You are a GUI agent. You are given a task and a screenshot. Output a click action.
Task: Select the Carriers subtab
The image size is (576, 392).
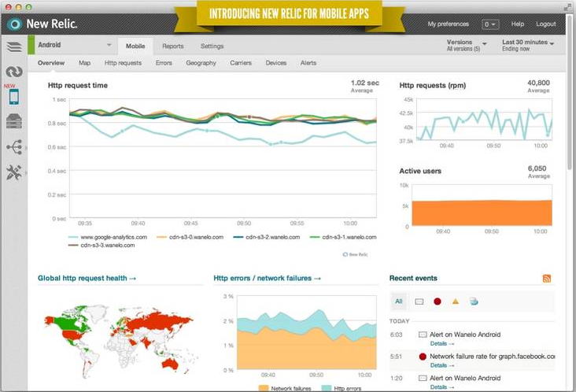click(x=241, y=63)
